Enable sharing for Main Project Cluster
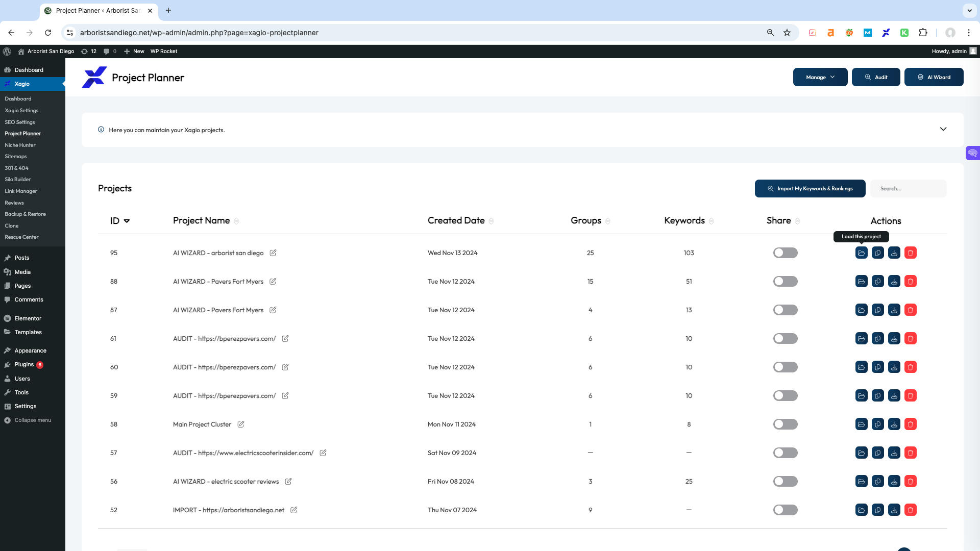This screenshot has width=980, height=551. click(785, 424)
